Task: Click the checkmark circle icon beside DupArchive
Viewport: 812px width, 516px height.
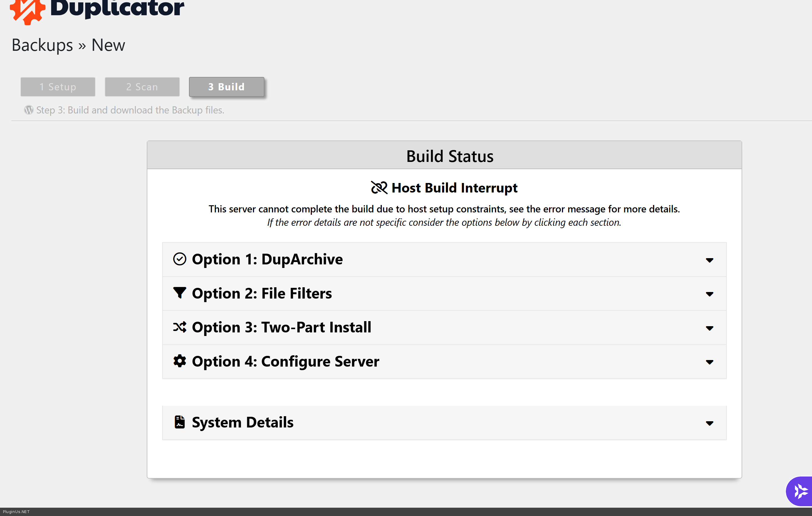Action: tap(179, 259)
